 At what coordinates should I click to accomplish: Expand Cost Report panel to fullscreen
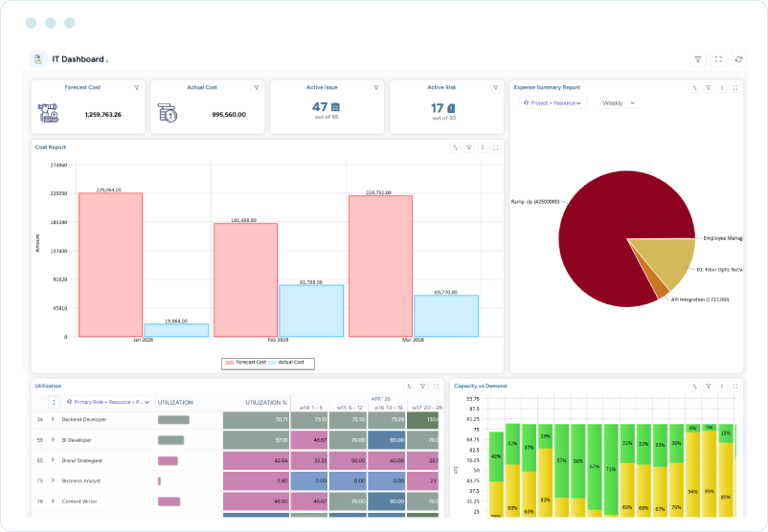(496, 147)
